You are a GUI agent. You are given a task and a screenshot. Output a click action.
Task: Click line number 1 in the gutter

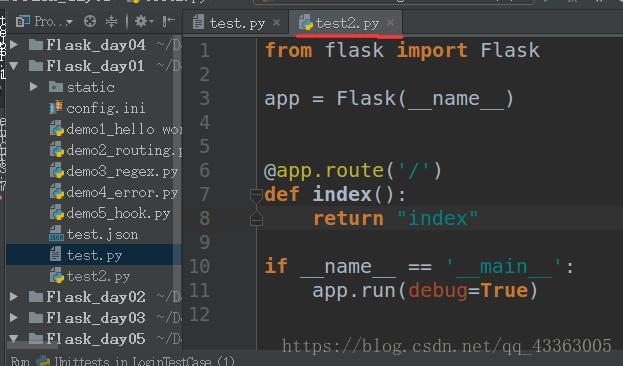[205, 50]
